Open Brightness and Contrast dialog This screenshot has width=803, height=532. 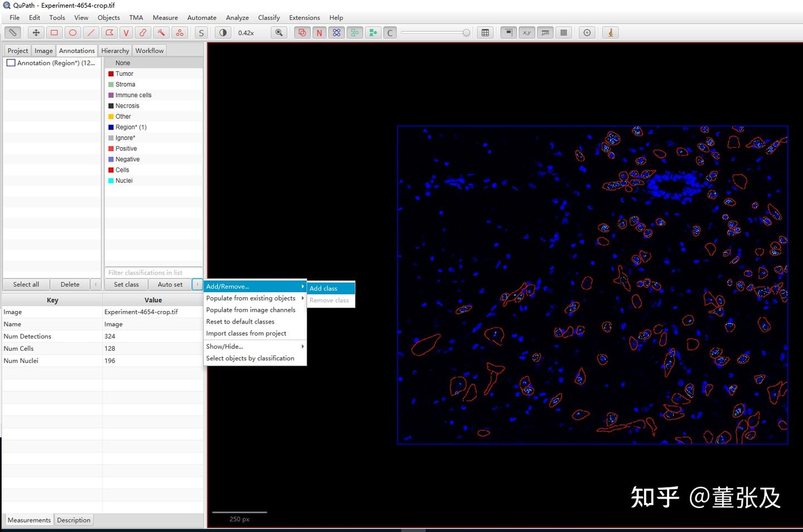point(223,33)
